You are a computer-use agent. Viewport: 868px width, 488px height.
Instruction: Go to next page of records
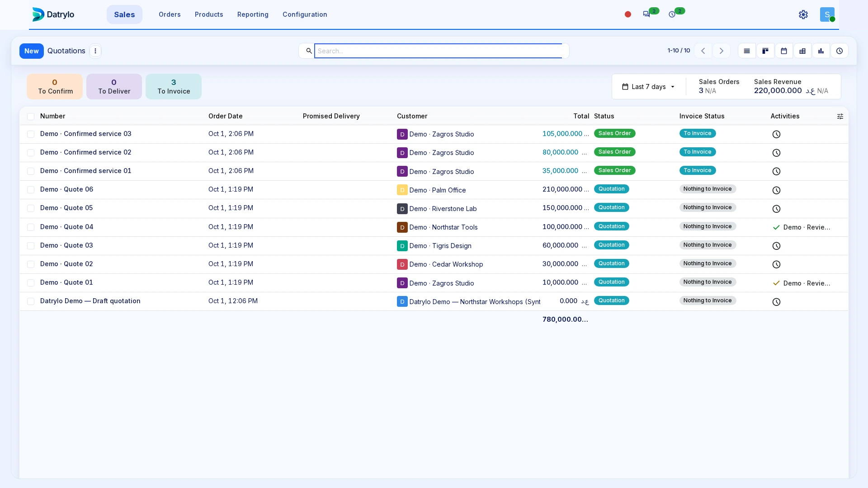click(x=722, y=51)
